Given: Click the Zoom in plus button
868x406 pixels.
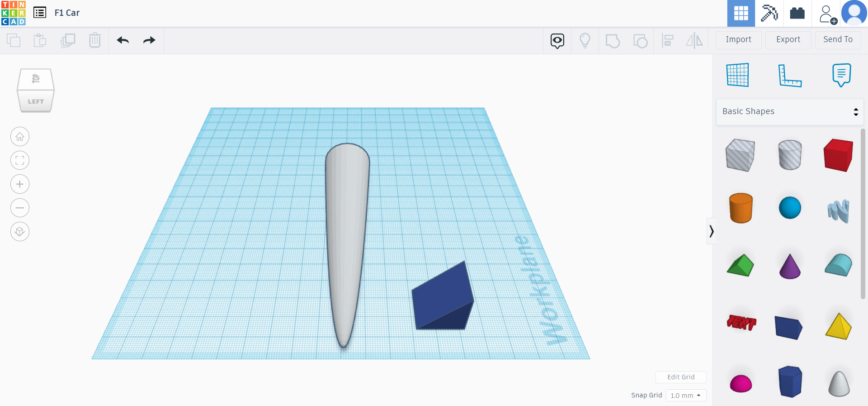Looking at the screenshot, I should pyautogui.click(x=20, y=184).
